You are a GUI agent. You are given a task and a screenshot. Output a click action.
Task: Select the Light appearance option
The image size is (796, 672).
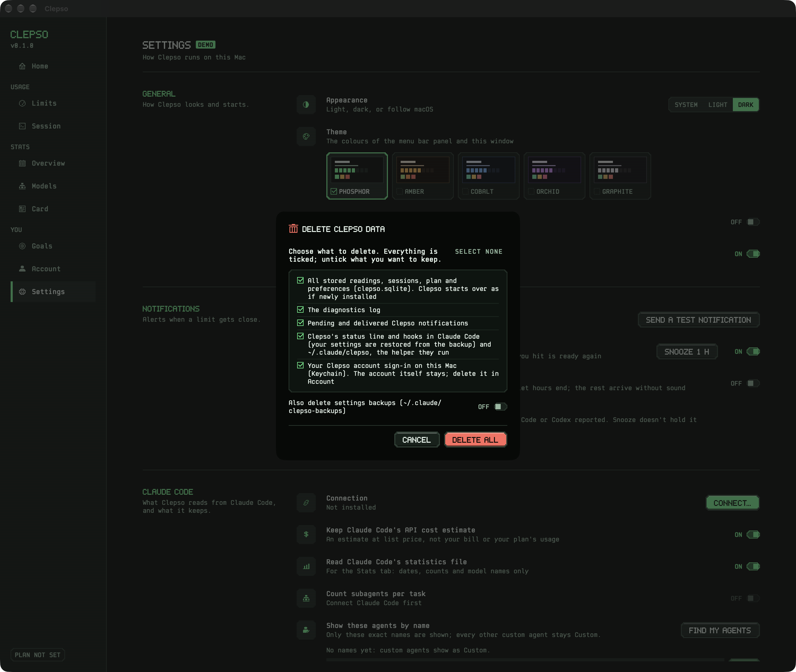[x=717, y=105]
